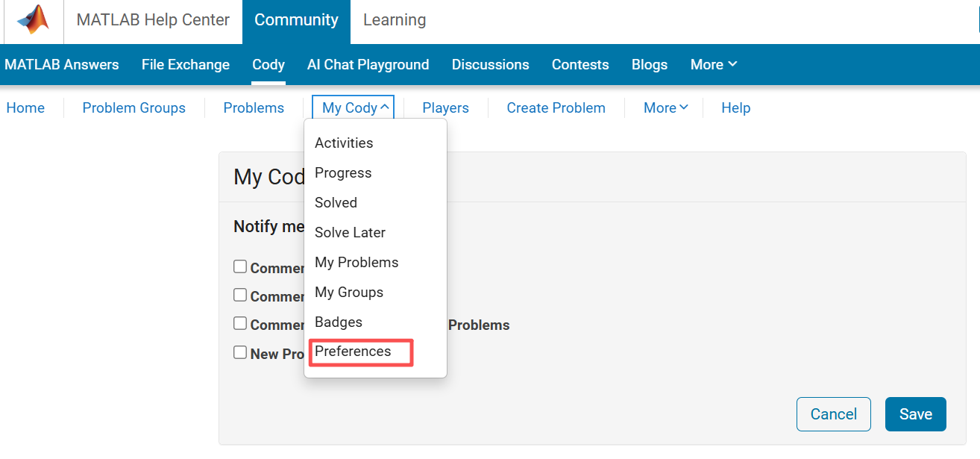Click the MathWorks logo icon

(33, 20)
